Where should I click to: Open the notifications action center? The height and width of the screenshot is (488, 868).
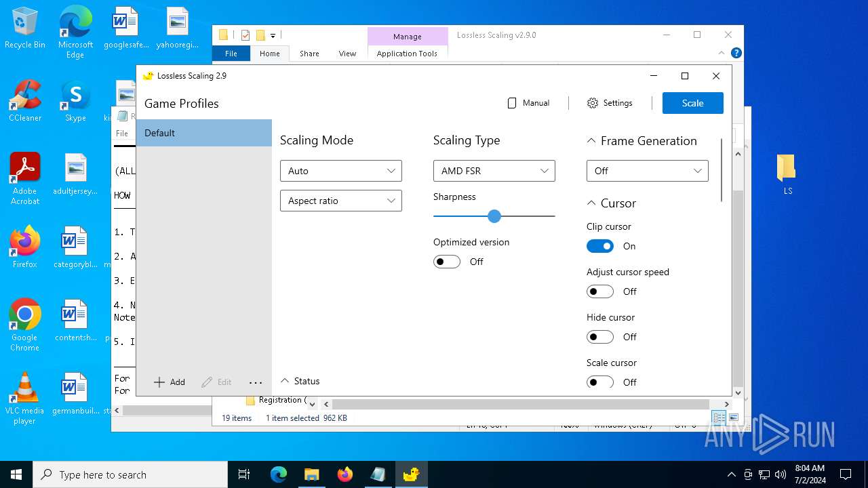tap(846, 474)
